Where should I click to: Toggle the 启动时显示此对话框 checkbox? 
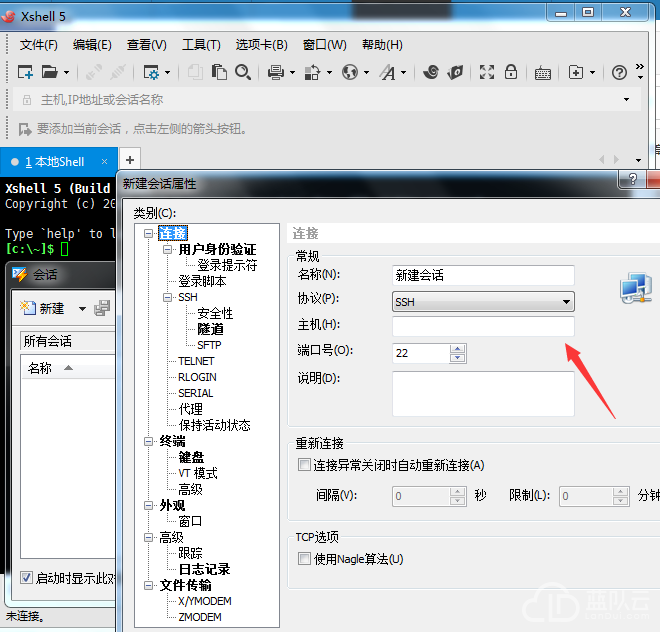(27, 577)
